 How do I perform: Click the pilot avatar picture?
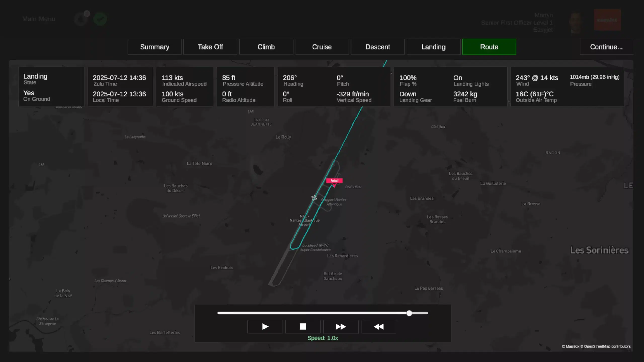(575, 23)
